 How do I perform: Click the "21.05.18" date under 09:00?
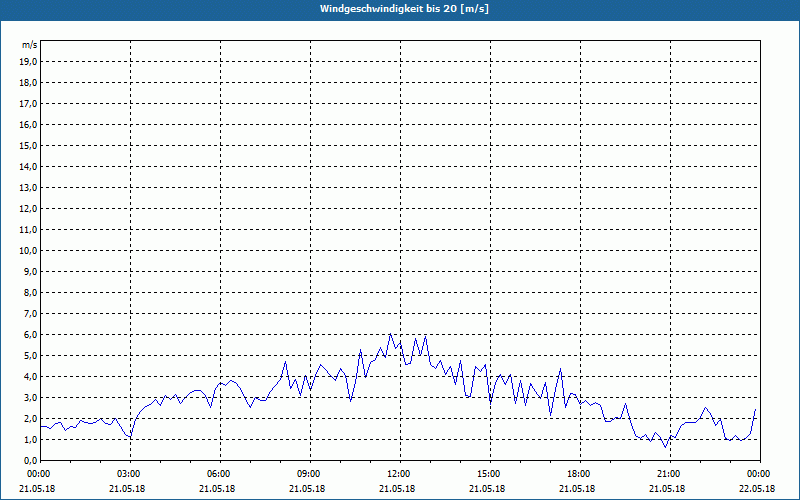point(307,489)
